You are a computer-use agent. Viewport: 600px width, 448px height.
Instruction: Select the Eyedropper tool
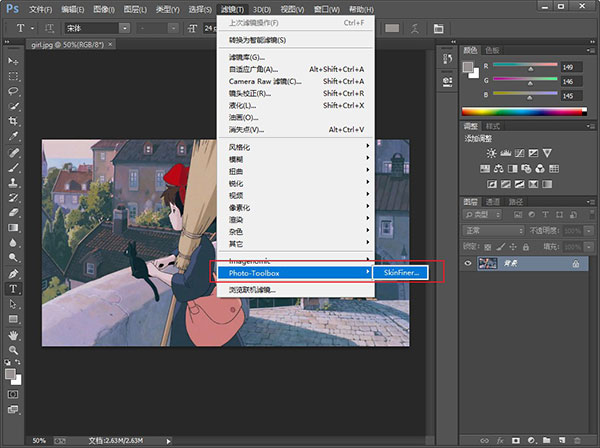pos(13,137)
